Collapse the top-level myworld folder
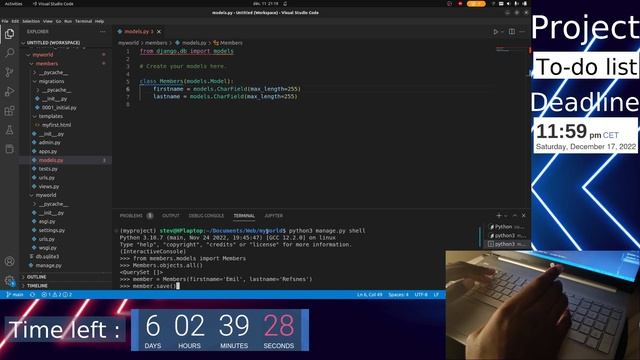 (x=65, y=55)
